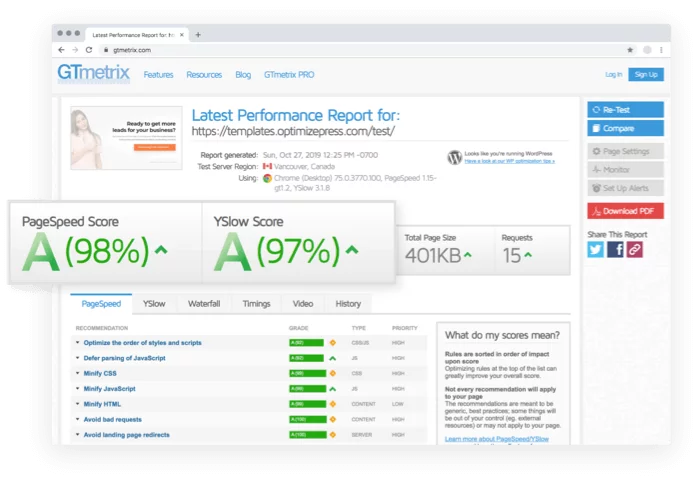
Task: Go to the Blog page
Action: click(x=243, y=75)
